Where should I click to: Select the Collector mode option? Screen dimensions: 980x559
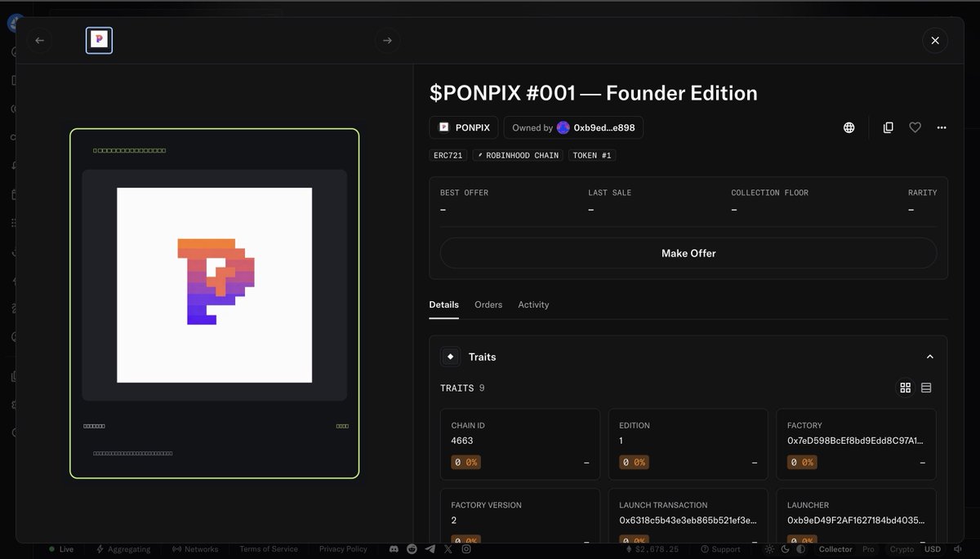click(x=835, y=549)
